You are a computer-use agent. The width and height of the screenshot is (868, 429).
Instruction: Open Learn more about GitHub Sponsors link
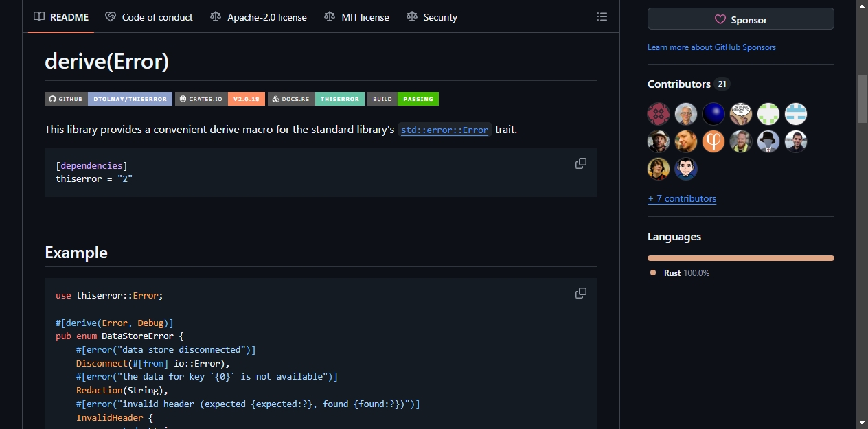(711, 47)
